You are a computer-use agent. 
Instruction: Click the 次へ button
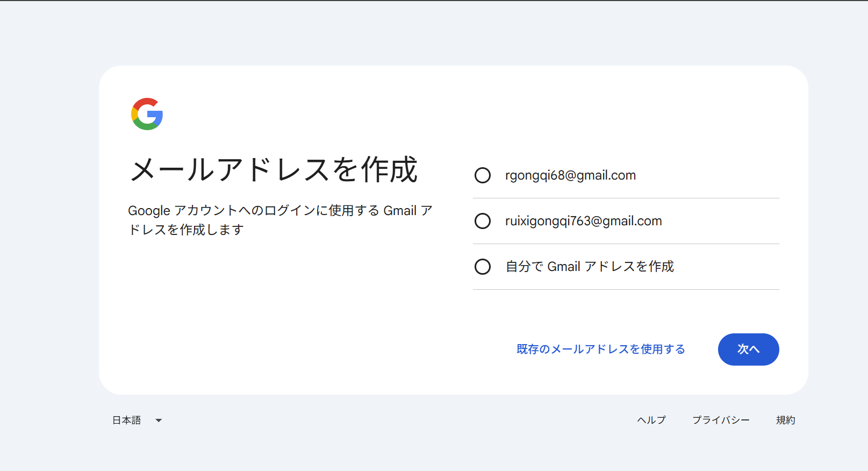tap(748, 349)
